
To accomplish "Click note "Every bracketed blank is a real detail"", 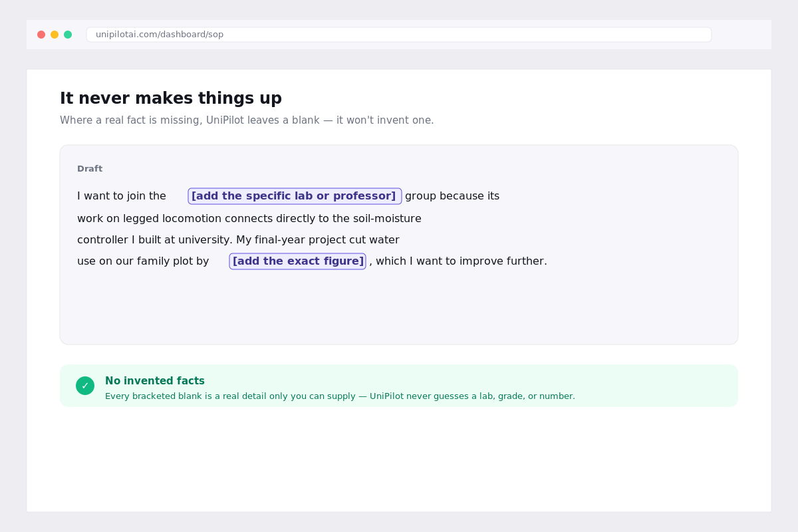I will click(x=340, y=396).
